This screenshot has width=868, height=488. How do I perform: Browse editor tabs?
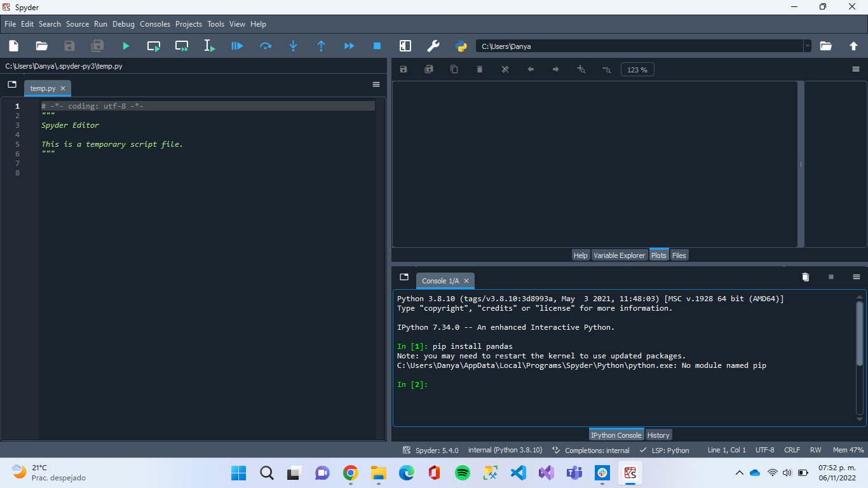point(12,84)
